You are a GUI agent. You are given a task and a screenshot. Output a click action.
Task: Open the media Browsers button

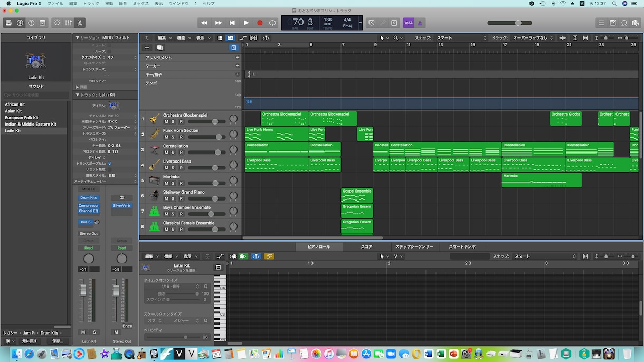point(635,23)
